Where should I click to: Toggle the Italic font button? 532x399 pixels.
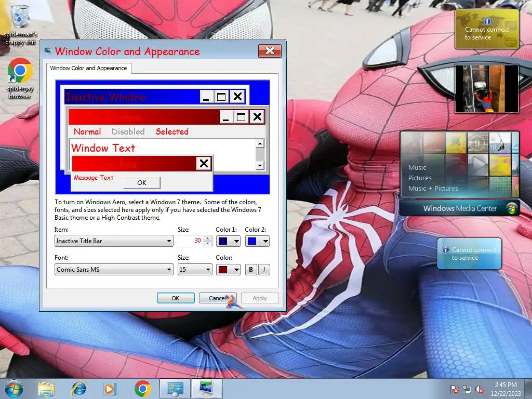[264, 270]
